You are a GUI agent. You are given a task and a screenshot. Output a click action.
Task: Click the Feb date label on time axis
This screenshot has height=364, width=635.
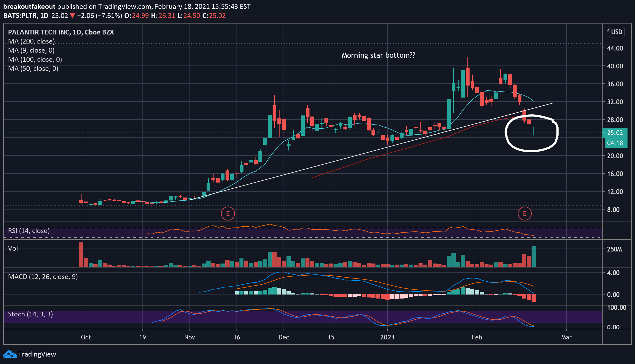point(477,337)
